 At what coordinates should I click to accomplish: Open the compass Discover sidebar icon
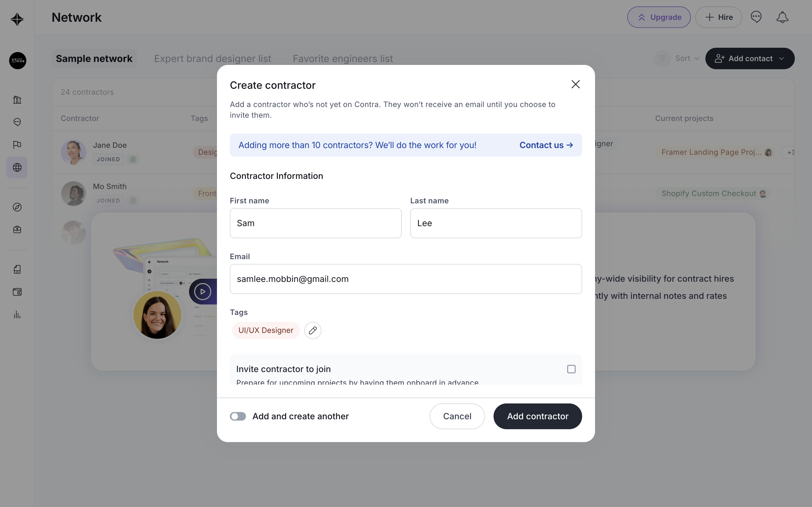click(17, 207)
